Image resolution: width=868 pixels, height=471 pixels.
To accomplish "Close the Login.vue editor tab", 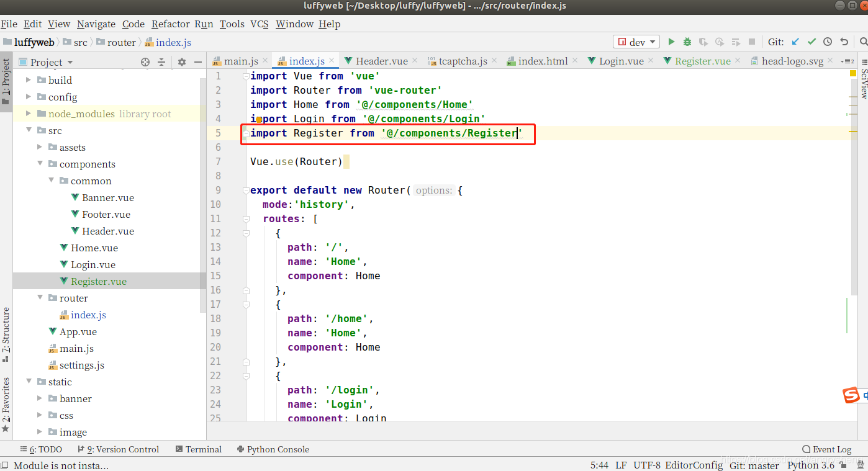I will coord(651,60).
